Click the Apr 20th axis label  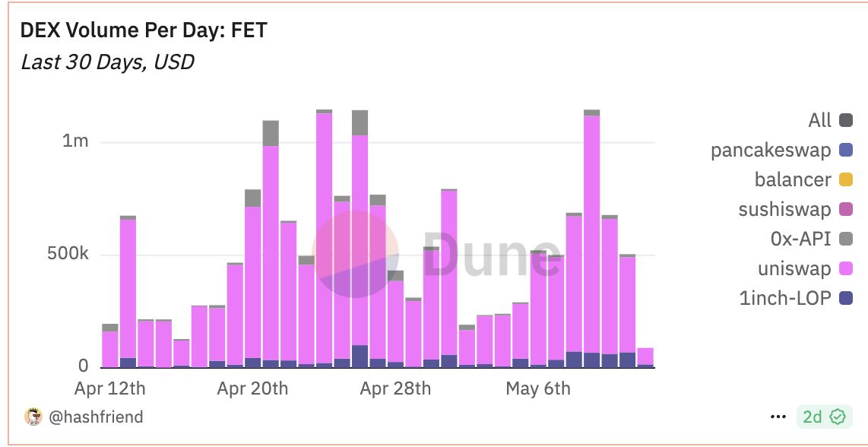tap(252, 388)
